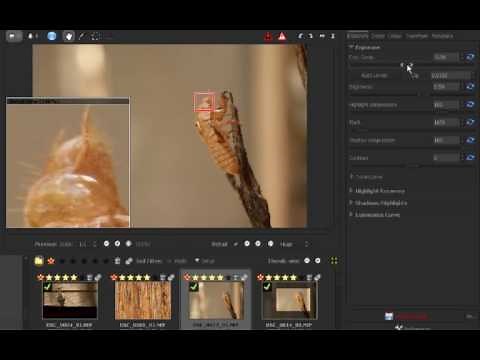Screen dimensions: 480x360
Task: Reset the shadow compression value
Action: 470,140
